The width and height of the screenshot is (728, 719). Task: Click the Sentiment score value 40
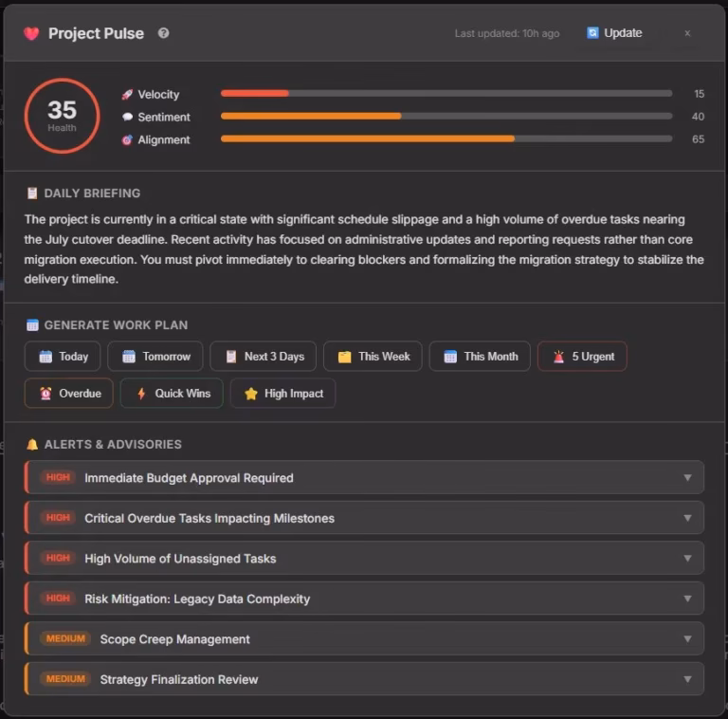698,117
